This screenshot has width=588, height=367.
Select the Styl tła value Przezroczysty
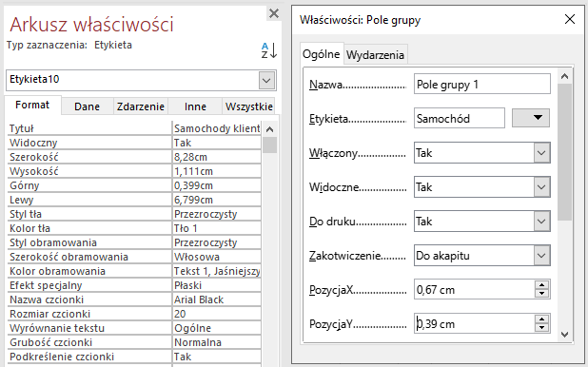(x=216, y=214)
